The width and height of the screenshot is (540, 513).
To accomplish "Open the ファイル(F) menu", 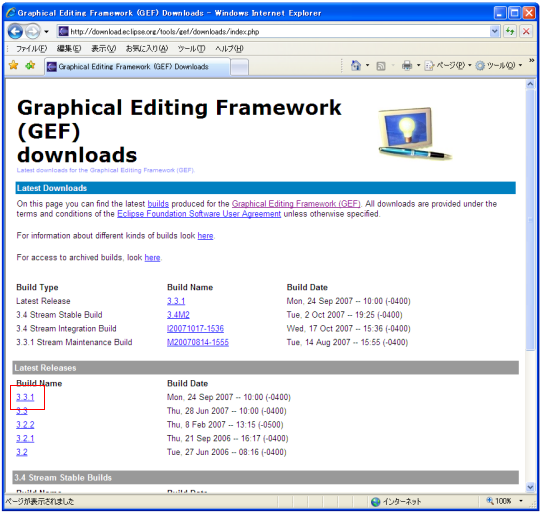I will [x=31, y=49].
